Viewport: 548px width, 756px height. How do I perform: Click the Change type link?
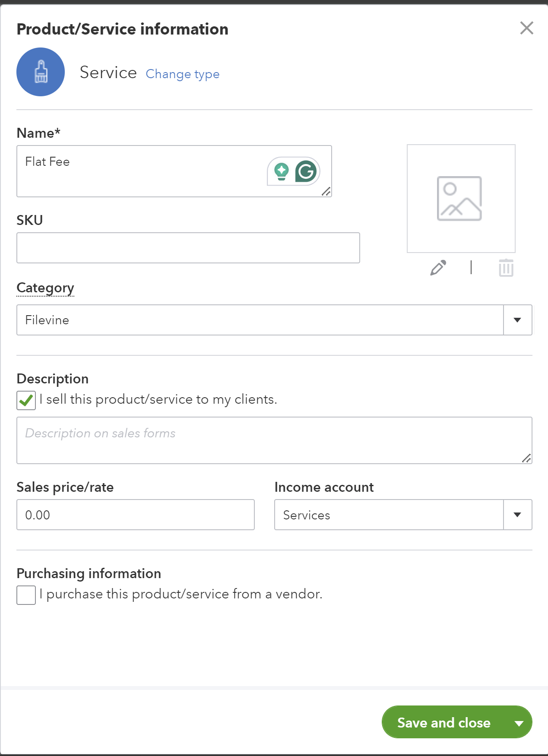coord(183,74)
